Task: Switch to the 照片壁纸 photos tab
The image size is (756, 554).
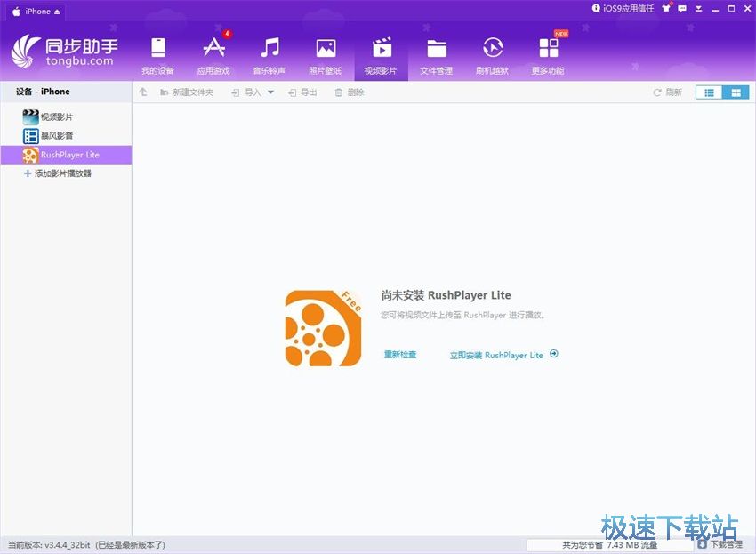Action: [326, 56]
